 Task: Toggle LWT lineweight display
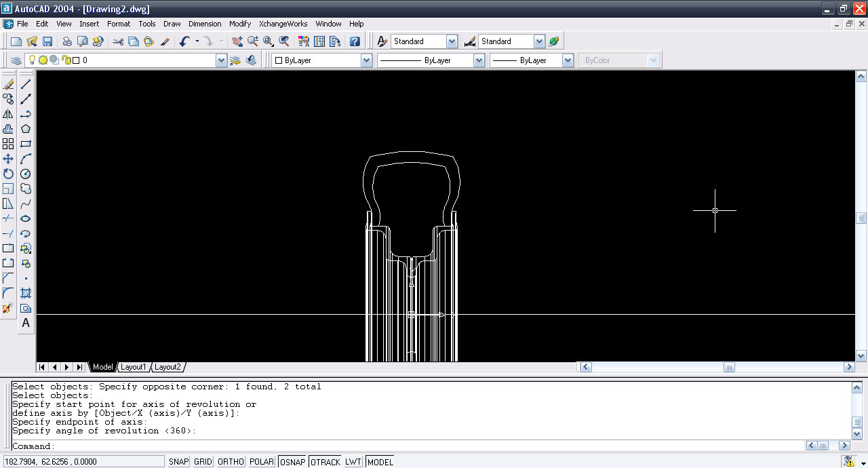coord(353,462)
